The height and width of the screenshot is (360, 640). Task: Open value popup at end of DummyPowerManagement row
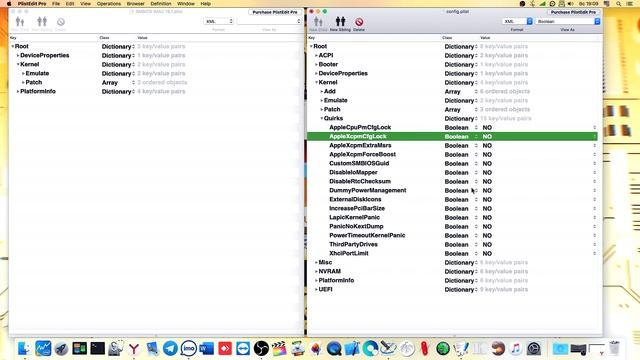coord(594,190)
